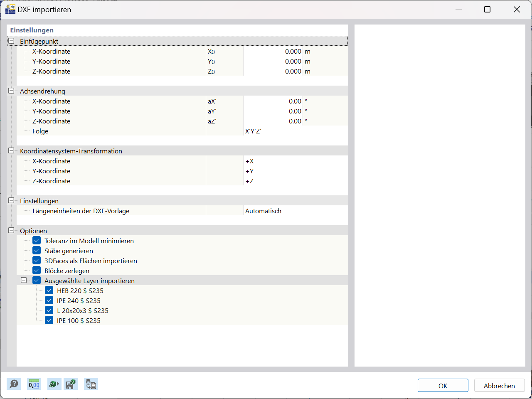The image size is (532, 399).
Task: Disable Toleranz im Modell minimieren
Action: coord(37,240)
